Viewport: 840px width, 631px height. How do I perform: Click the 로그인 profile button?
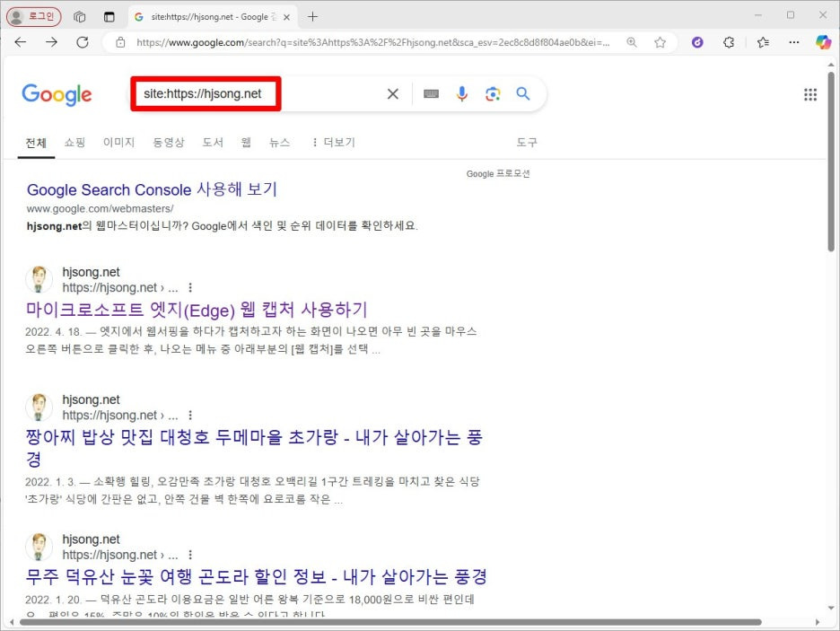(x=34, y=17)
